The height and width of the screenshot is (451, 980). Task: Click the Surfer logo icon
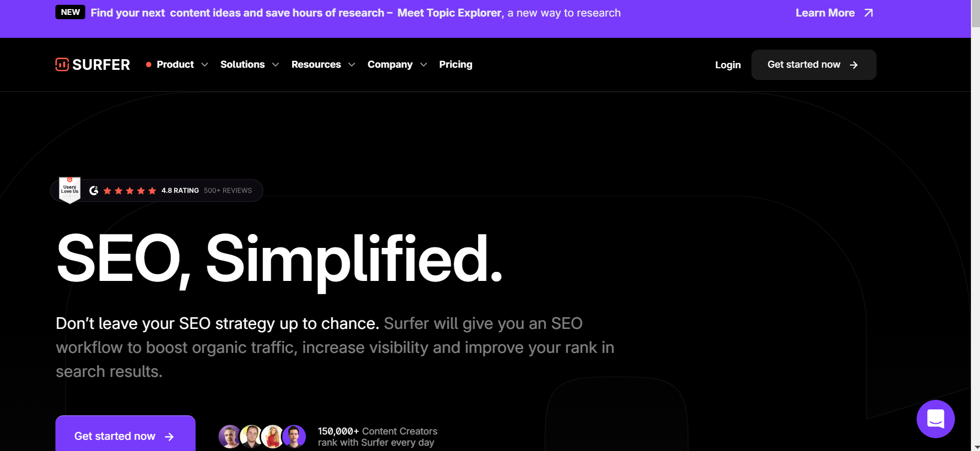(x=62, y=65)
